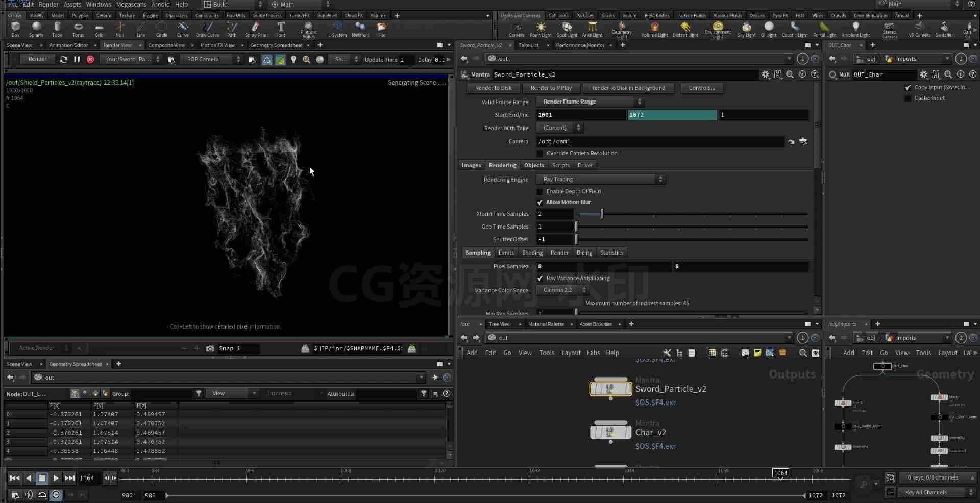980x503 pixels.
Task: Open the Performance Monitor tab
Action: [580, 45]
